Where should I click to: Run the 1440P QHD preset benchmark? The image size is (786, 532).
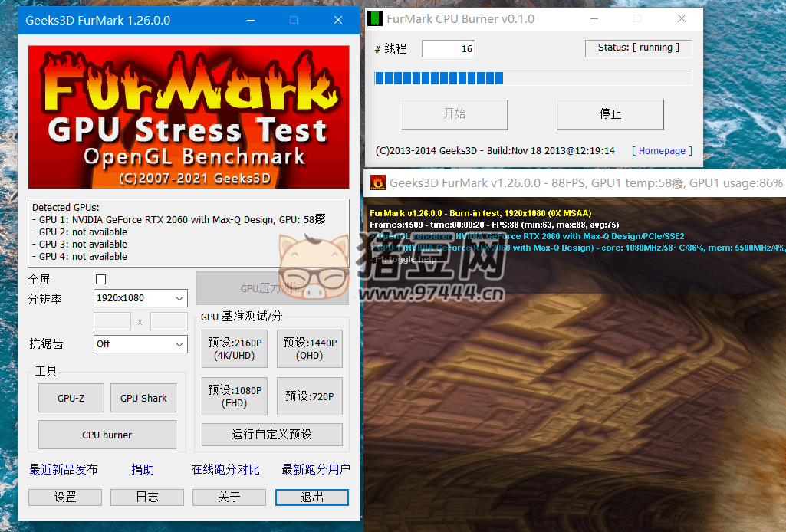310,350
